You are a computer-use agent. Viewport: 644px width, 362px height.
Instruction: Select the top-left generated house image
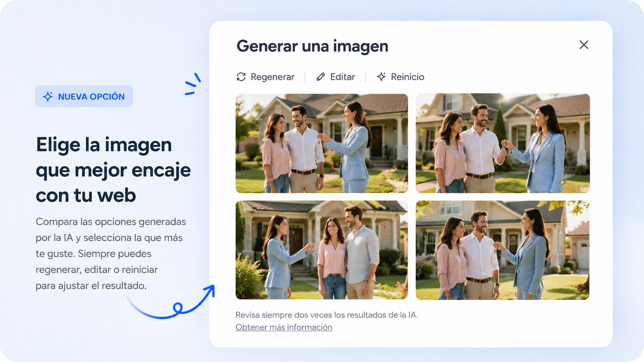322,143
